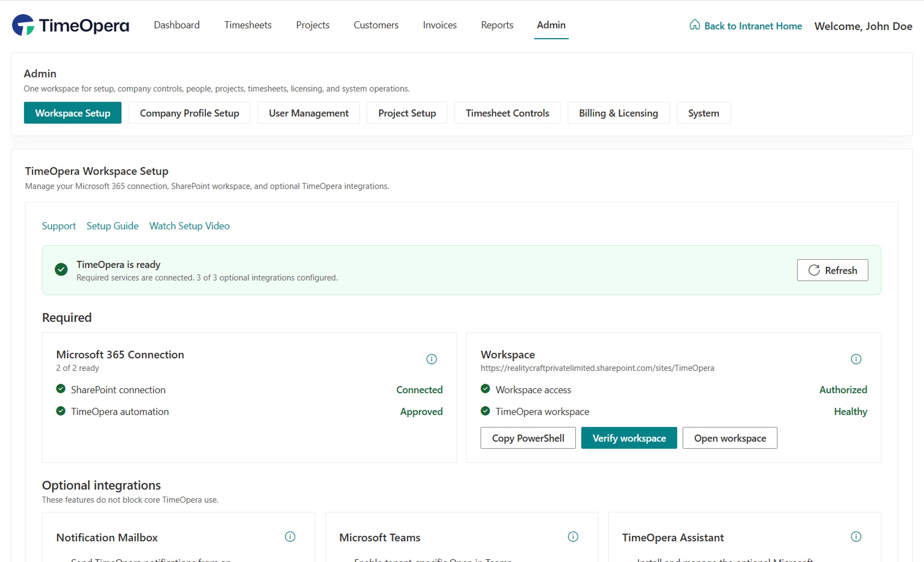Click 'TimeOpera Assistant' card title
The height and width of the screenshot is (562, 924).
pos(673,537)
